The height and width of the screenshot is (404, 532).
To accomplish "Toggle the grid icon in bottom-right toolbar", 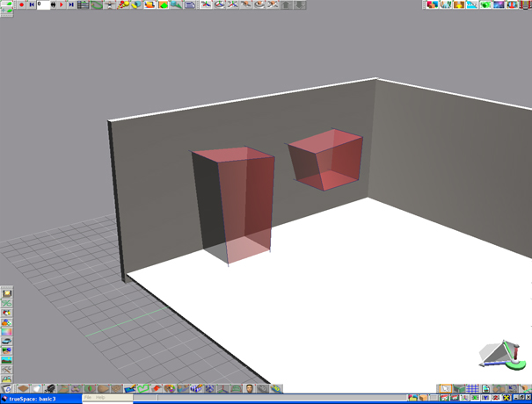I will [472, 388].
